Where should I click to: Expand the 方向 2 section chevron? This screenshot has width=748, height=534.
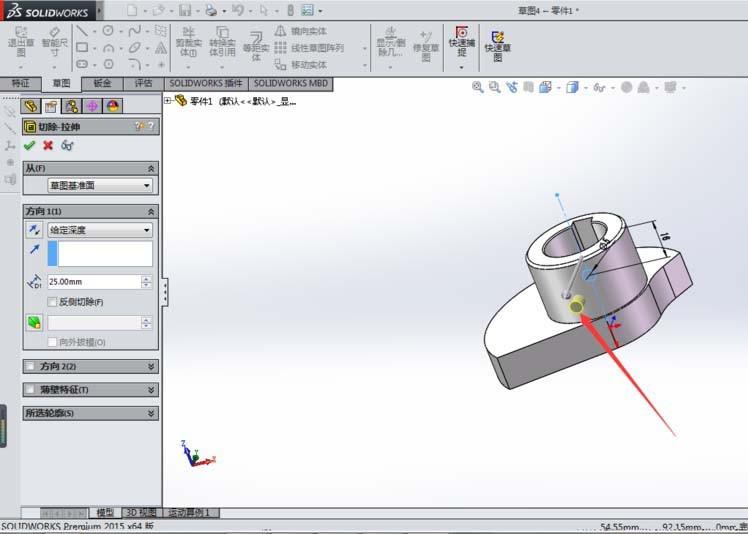point(151,366)
